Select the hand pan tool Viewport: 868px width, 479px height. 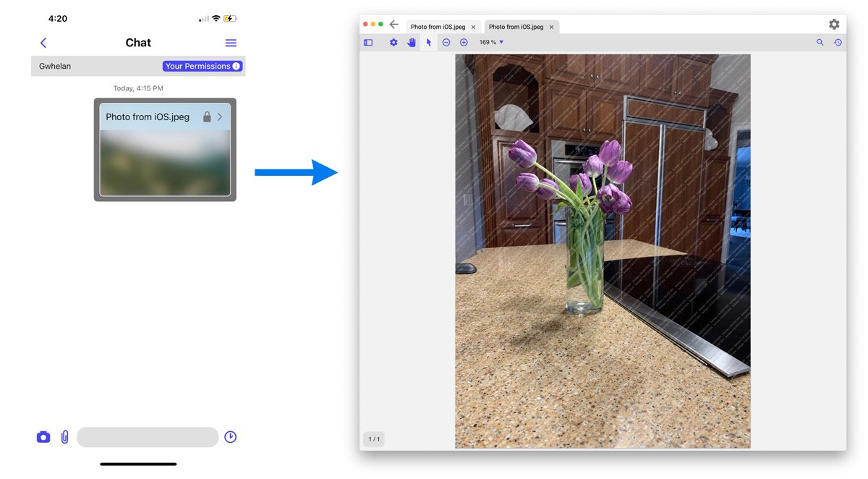pos(412,43)
